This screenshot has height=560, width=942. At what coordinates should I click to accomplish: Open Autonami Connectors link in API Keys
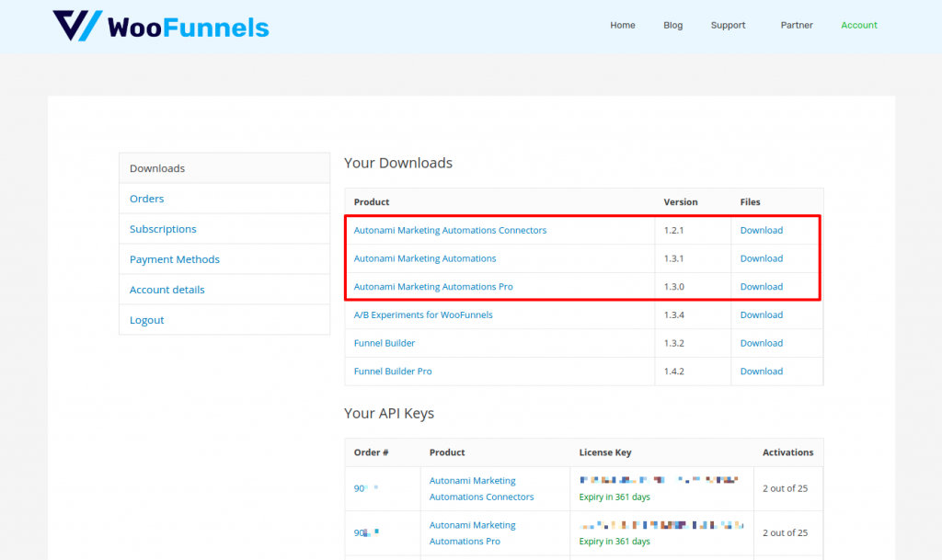click(x=481, y=488)
